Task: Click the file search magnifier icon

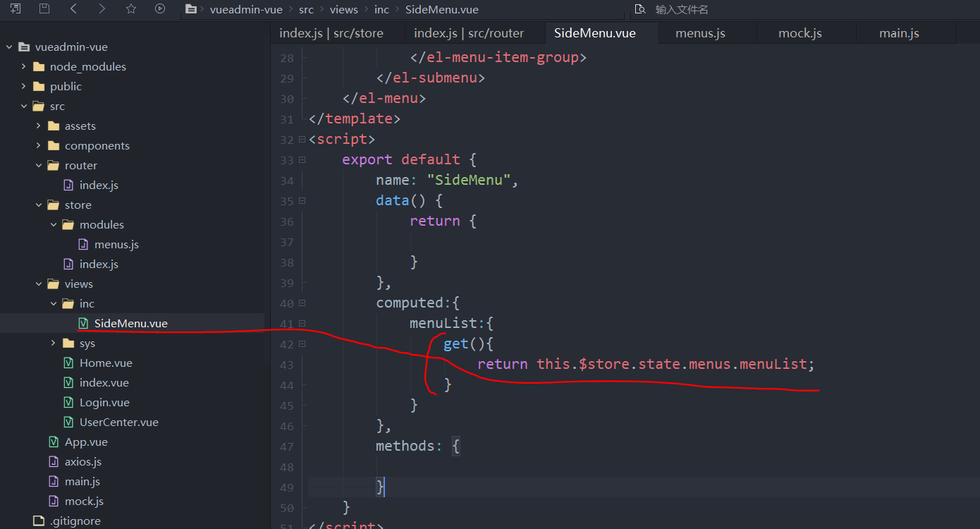Action: [x=639, y=9]
